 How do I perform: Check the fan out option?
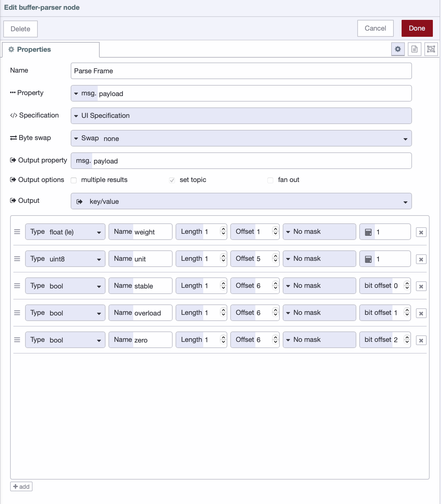click(270, 180)
